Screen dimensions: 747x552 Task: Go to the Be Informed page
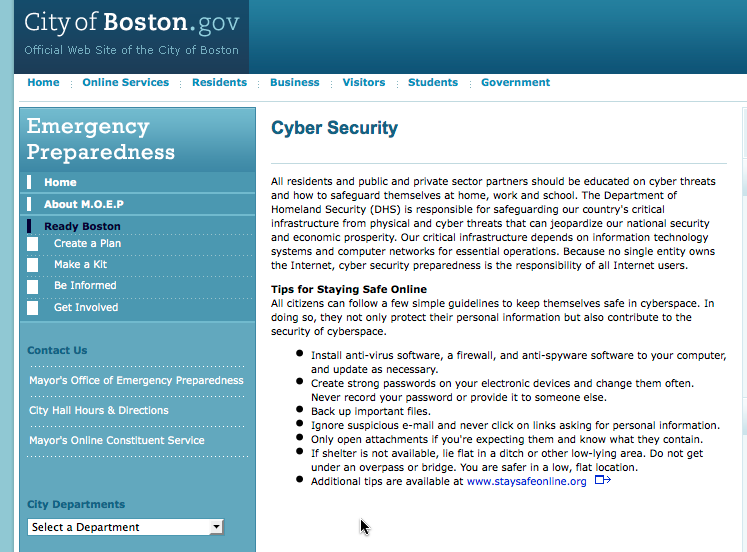pos(85,286)
